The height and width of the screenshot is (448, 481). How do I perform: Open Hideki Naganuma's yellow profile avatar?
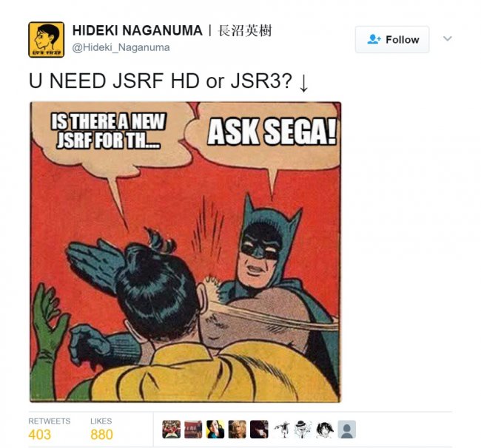coord(47,39)
